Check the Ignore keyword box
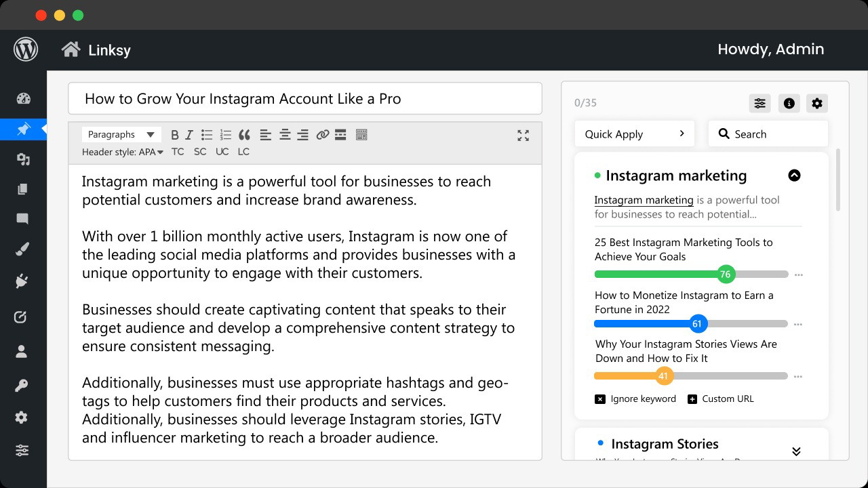Viewport: 868px width, 488px height. pos(600,399)
